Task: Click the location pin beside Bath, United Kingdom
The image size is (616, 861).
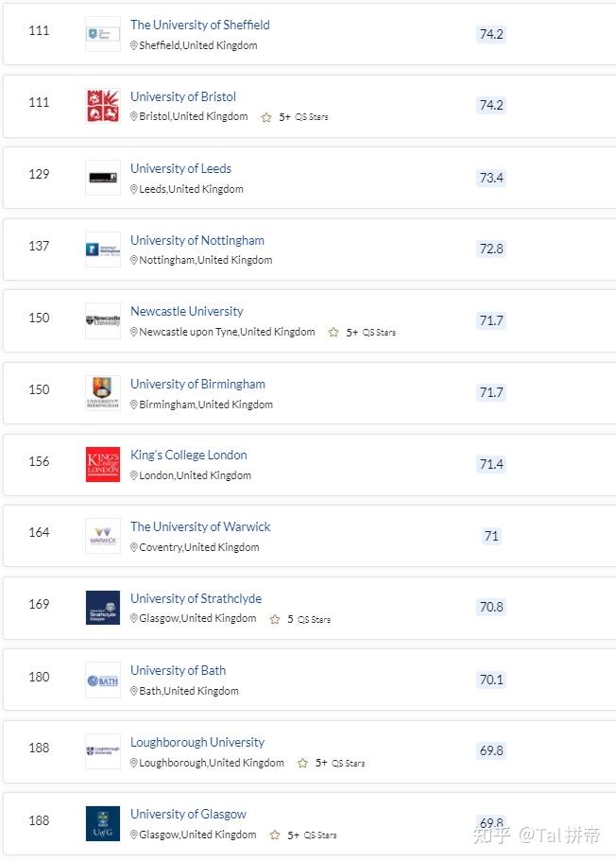Action: pyautogui.click(x=134, y=691)
